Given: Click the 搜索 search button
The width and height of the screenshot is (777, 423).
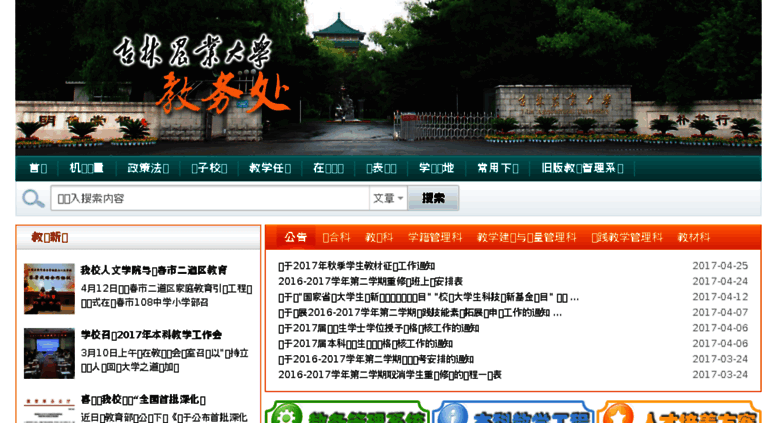Looking at the screenshot, I should pos(433,198).
